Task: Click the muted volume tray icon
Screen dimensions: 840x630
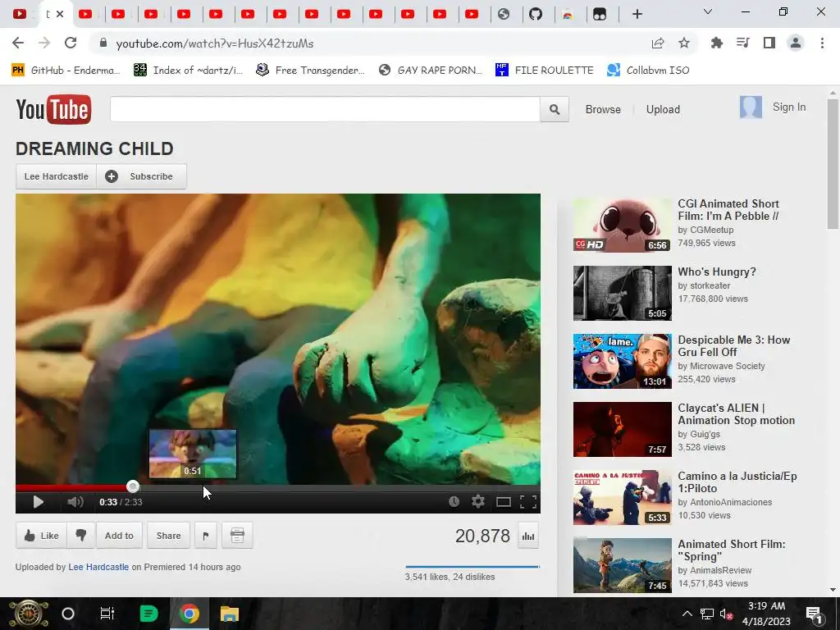Action: click(727, 614)
